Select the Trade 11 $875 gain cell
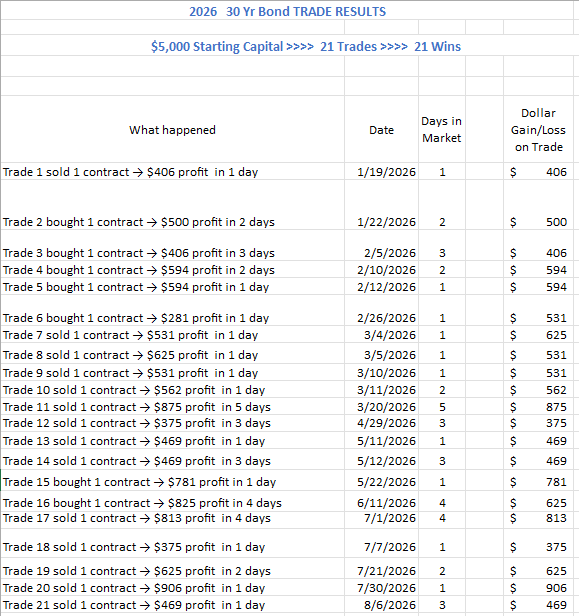Image resolution: width=579 pixels, height=616 pixels. point(539,407)
